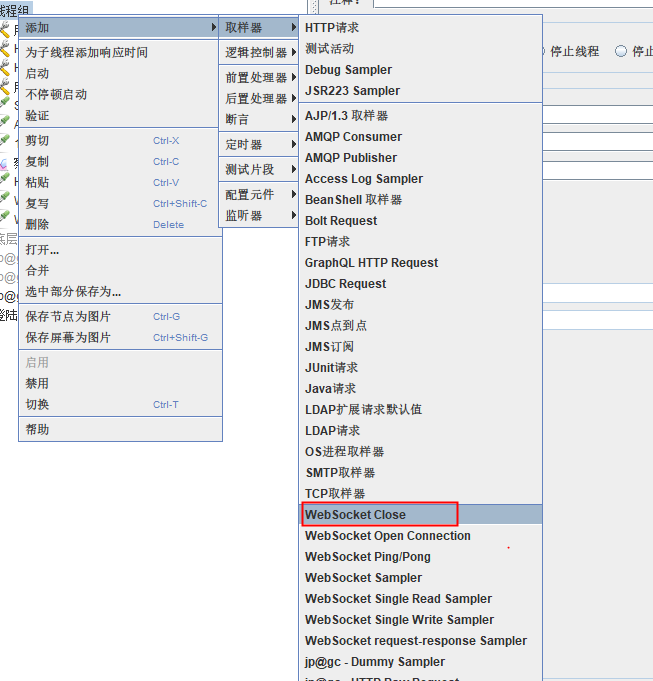Click 禁用 in the context menu
The image size is (653, 681).
click(x=37, y=384)
